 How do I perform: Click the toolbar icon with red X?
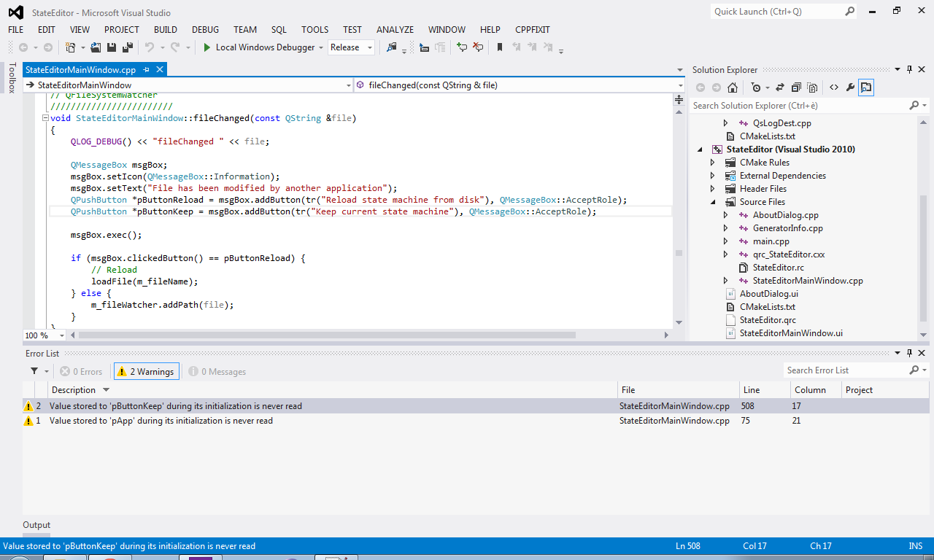[x=478, y=47]
